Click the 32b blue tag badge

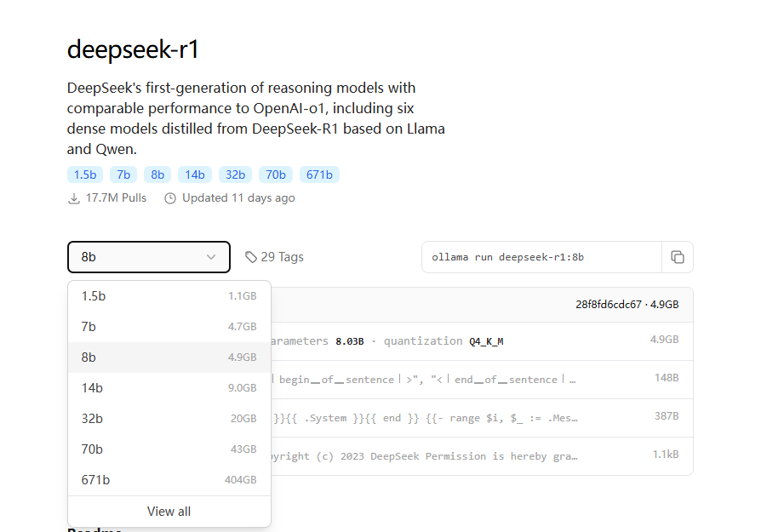tap(235, 174)
